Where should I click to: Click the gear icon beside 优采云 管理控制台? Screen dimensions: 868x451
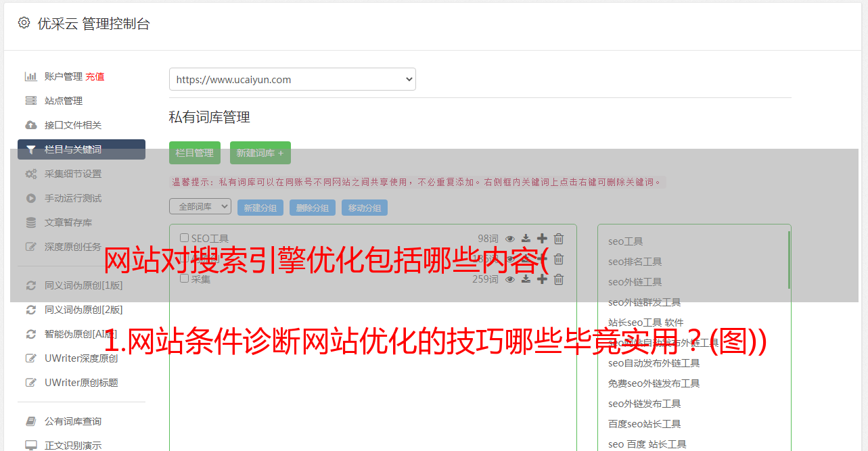(24, 23)
